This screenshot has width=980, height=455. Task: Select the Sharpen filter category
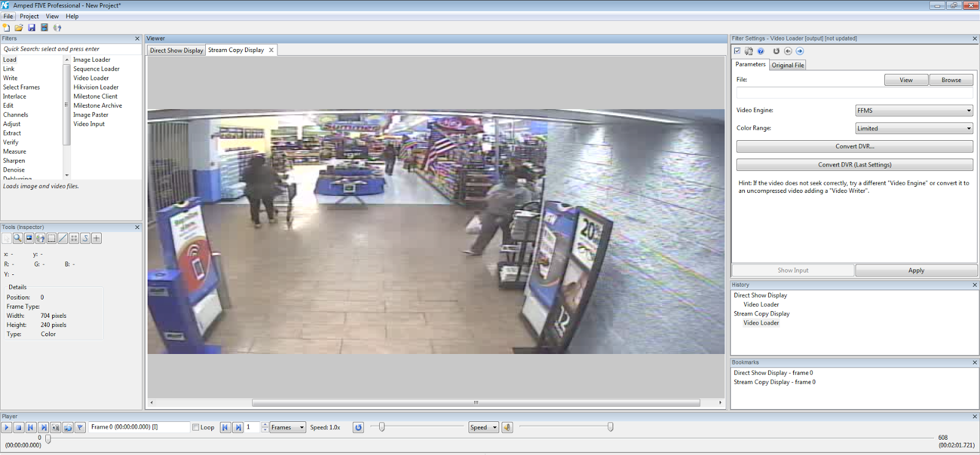point(14,161)
